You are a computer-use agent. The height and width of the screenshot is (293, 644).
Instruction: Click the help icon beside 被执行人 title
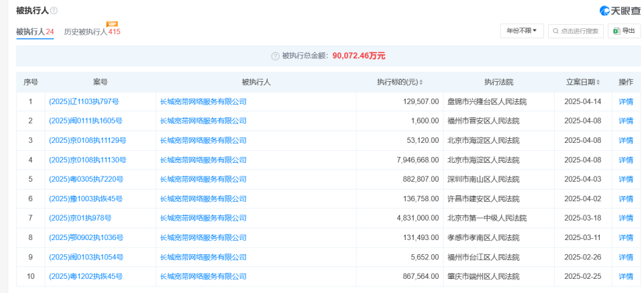point(54,11)
